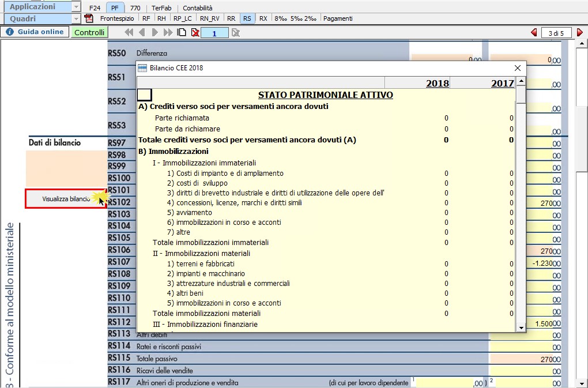Click main form scrollbar down arrow

click(582, 383)
